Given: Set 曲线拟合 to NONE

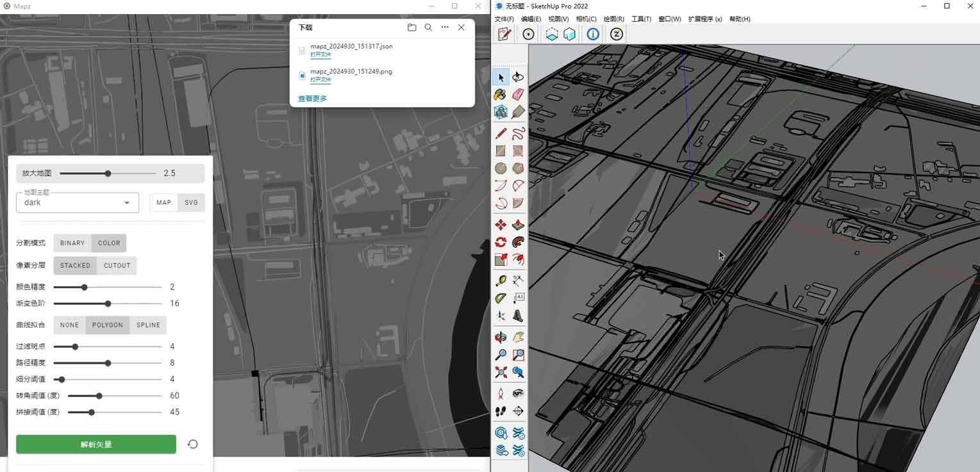Looking at the screenshot, I should click(69, 325).
